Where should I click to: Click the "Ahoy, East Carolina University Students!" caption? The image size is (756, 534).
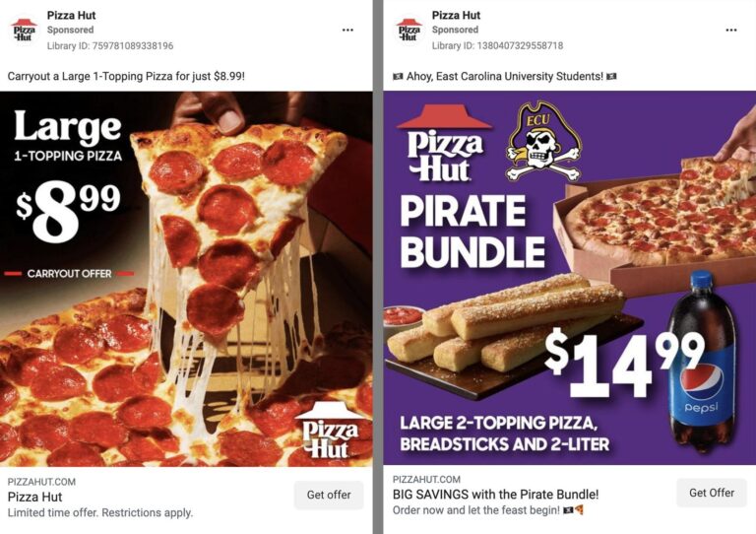tap(505, 76)
